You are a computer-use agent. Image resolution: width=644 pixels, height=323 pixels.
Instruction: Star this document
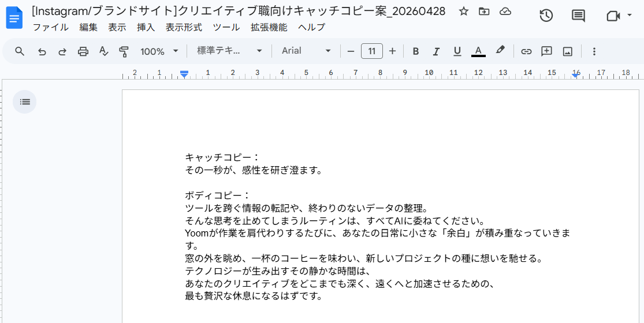pyautogui.click(x=464, y=12)
